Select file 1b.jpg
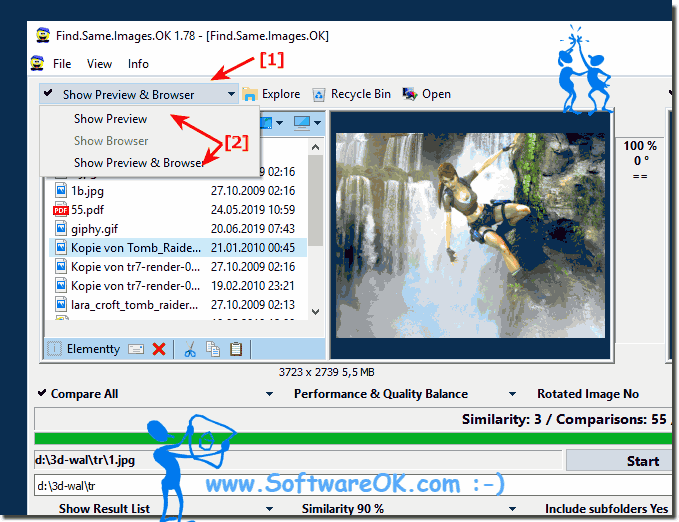 (87, 191)
